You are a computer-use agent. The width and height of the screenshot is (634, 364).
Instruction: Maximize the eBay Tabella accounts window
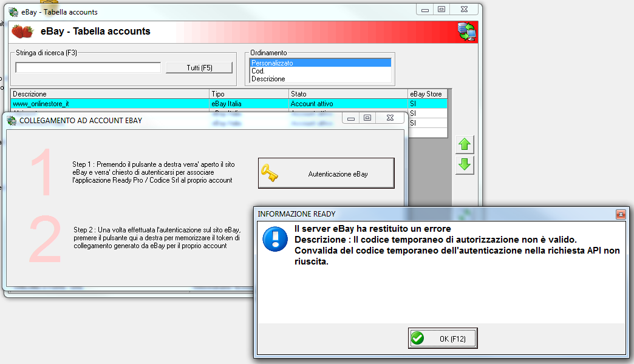coord(441,9)
